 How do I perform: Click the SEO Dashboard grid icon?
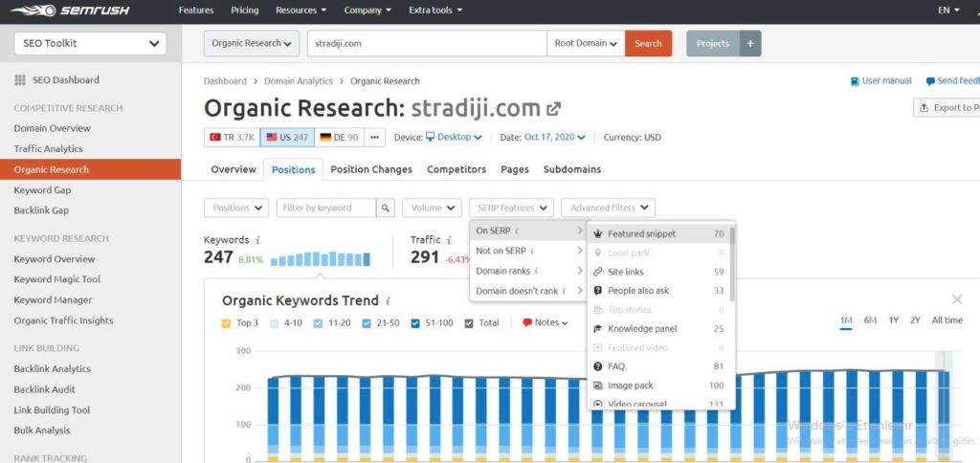point(20,80)
